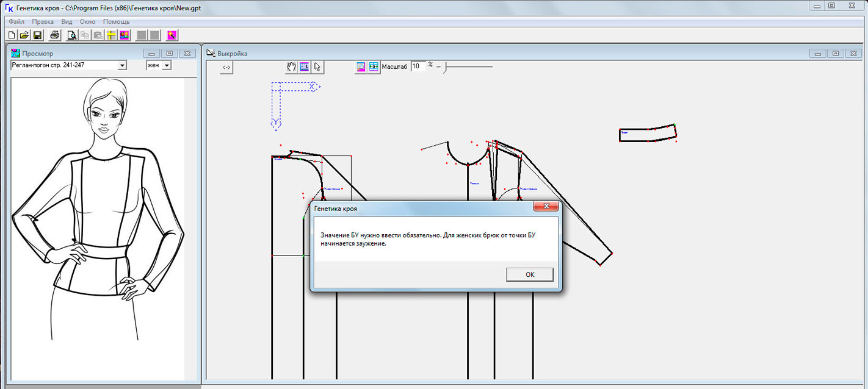Viewport: 868px width, 389px height.
Task: Open the Файл menu
Action: (16, 21)
